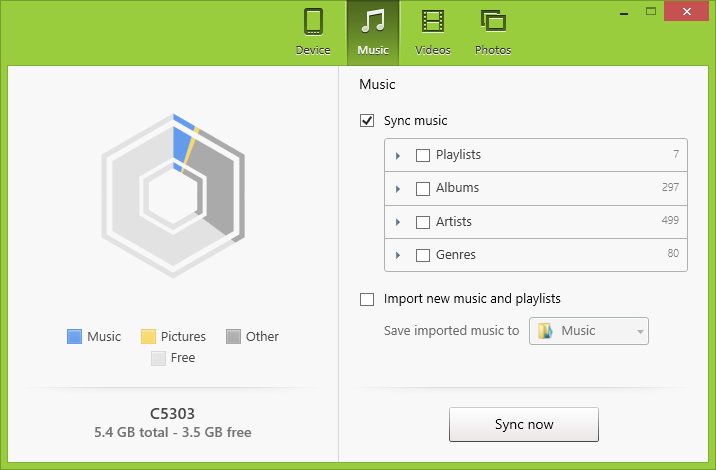Viewport: 716px width, 470px height.
Task: Click the Artists label text
Action: (453, 222)
